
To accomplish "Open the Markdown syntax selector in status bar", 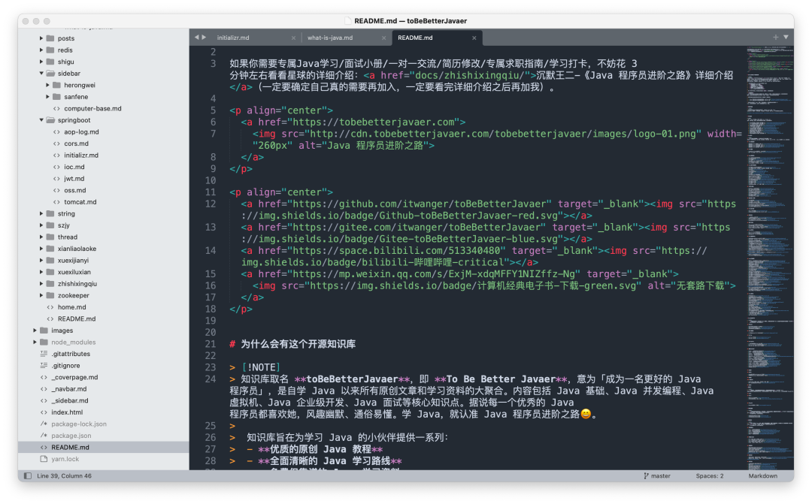I will click(x=762, y=475).
